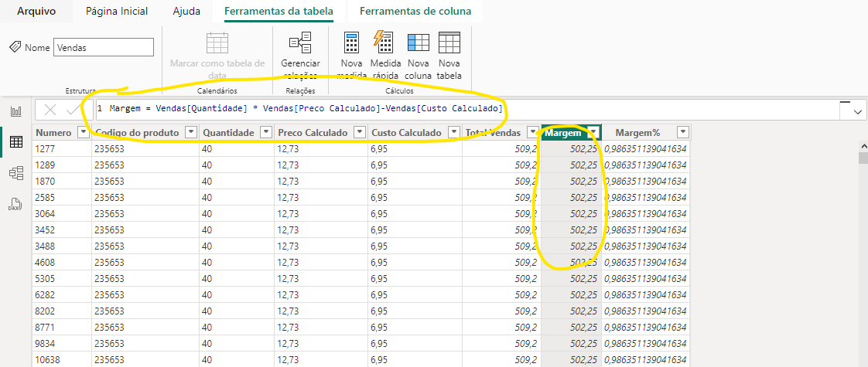Switch to the table data view icon
868x367 pixels.
point(16,142)
